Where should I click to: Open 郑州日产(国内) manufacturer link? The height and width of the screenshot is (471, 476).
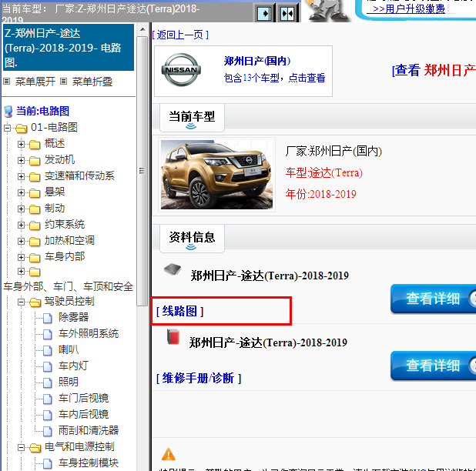click(257, 62)
